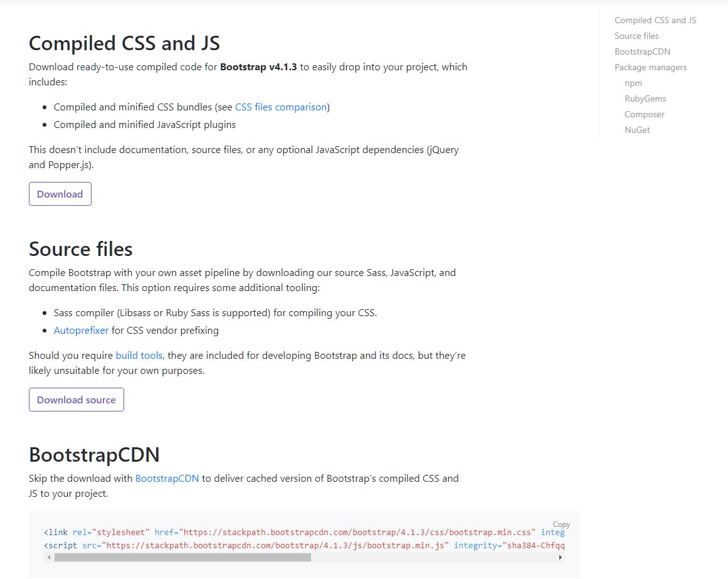Click the stylesheet link tag code line
The width and height of the screenshot is (728, 579).
click(304, 533)
